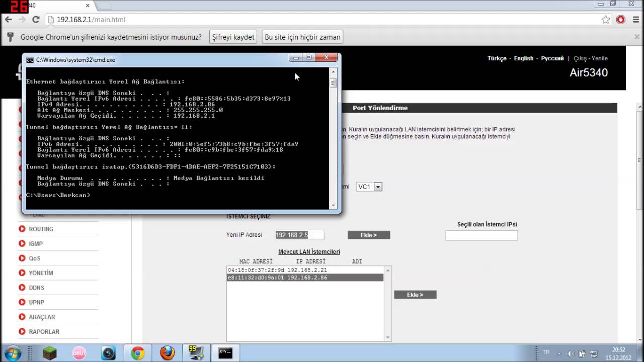Screen dimensions: 644x362
Task: Click Chrome's forward arrow
Action: coord(22,20)
